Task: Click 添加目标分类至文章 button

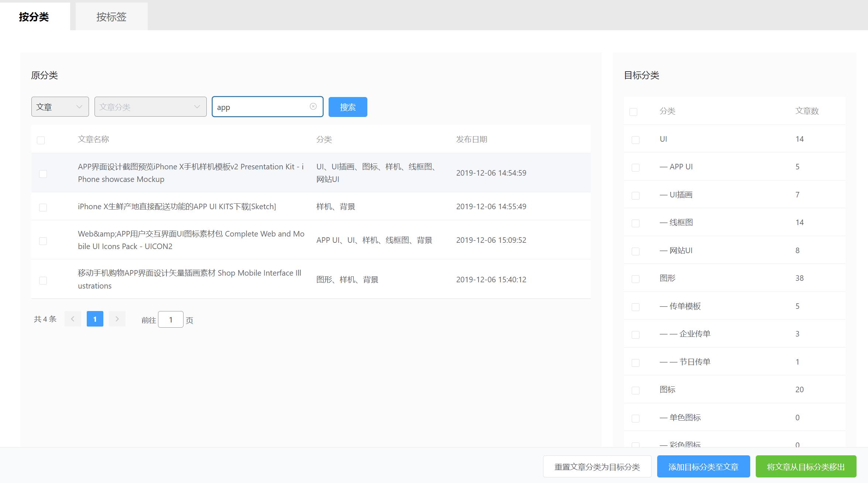Action: 703,466
